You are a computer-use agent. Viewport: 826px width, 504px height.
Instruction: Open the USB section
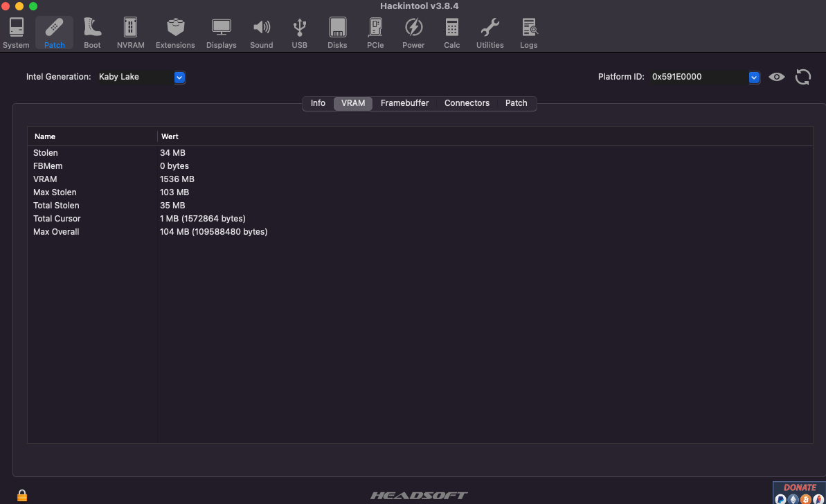299,33
